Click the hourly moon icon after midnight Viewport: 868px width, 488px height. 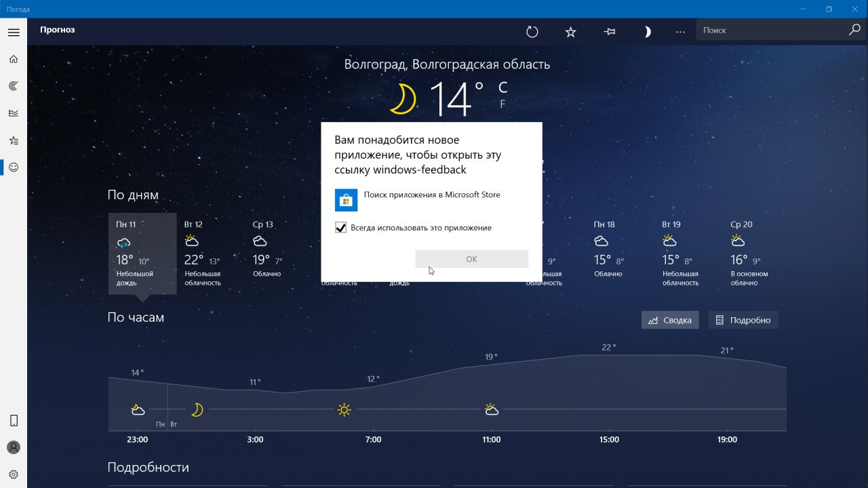(x=197, y=409)
